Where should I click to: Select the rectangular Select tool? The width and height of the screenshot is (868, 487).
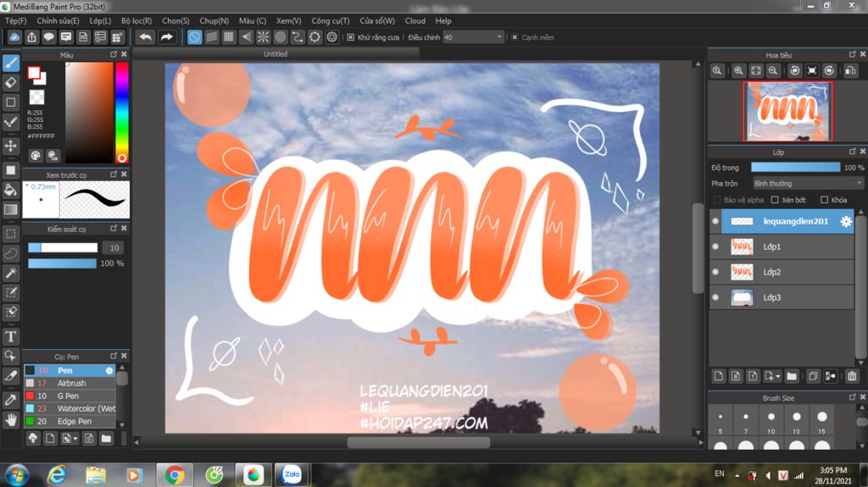(x=10, y=233)
